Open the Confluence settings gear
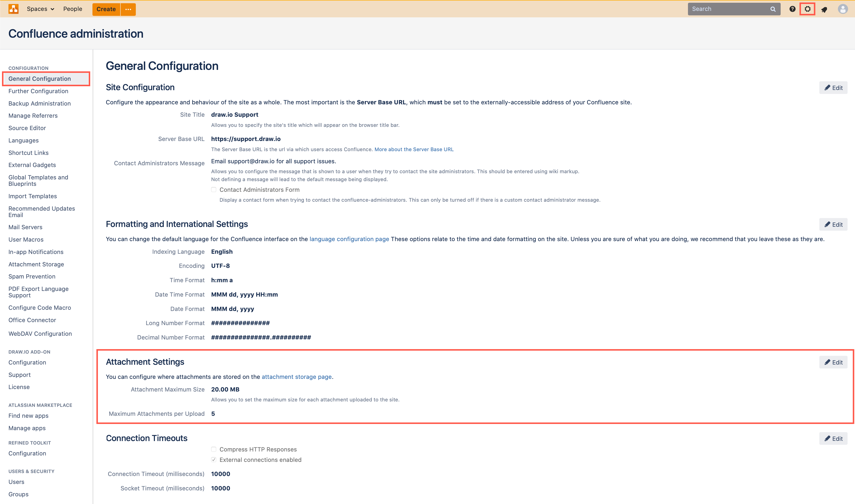Image resolution: width=855 pixels, height=504 pixels. pos(808,9)
